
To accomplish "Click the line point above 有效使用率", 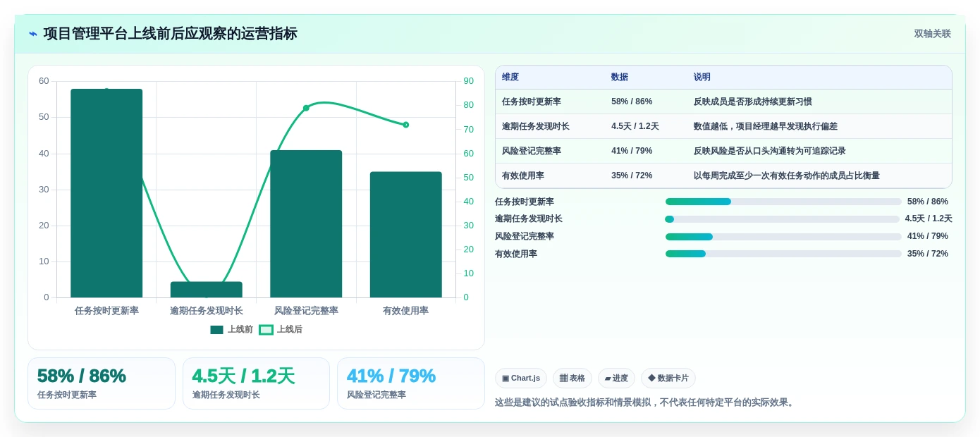I will pyautogui.click(x=406, y=125).
